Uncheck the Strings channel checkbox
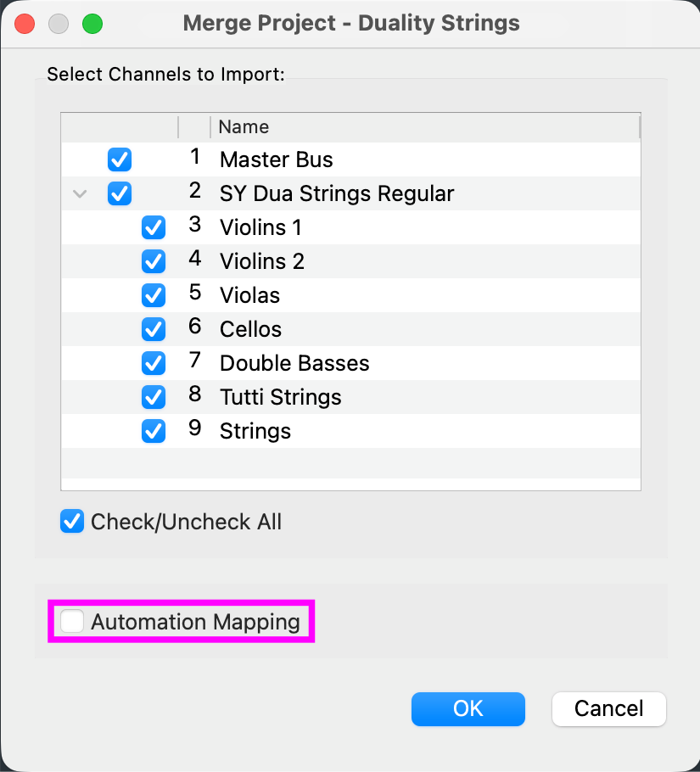This screenshot has height=772, width=700. [154, 431]
